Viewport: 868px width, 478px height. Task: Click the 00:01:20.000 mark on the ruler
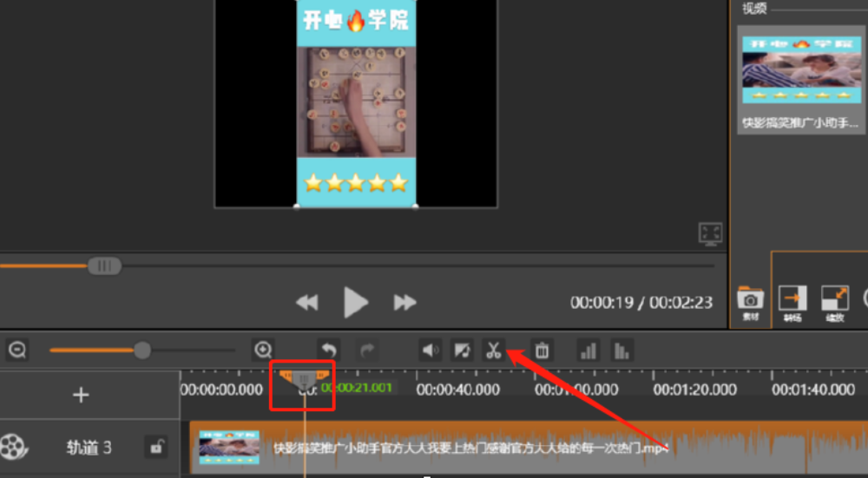point(694,390)
